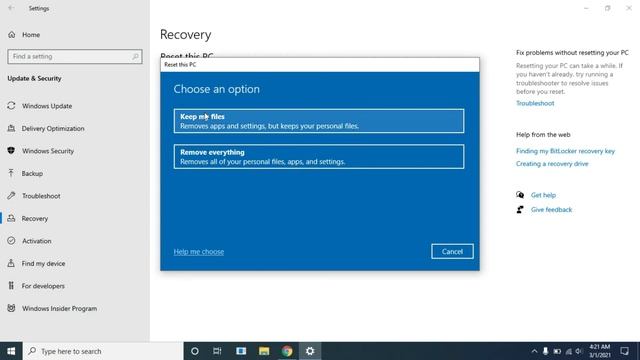Click the Get help link

(543, 195)
